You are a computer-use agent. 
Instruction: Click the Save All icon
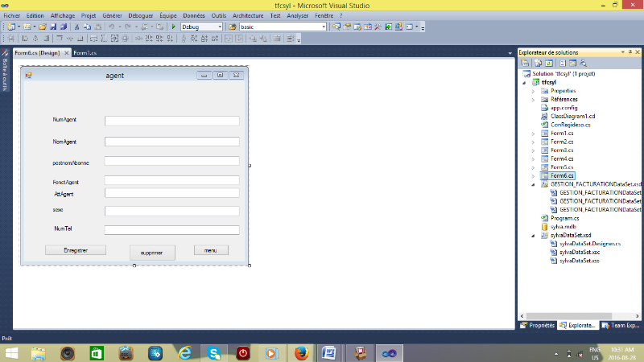coord(64,27)
